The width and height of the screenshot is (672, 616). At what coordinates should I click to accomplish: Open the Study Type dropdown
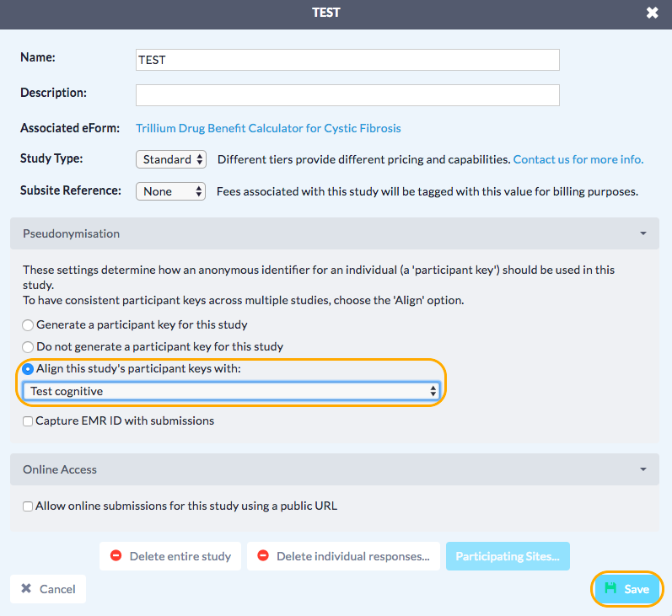pyautogui.click(x=170, y=159)
